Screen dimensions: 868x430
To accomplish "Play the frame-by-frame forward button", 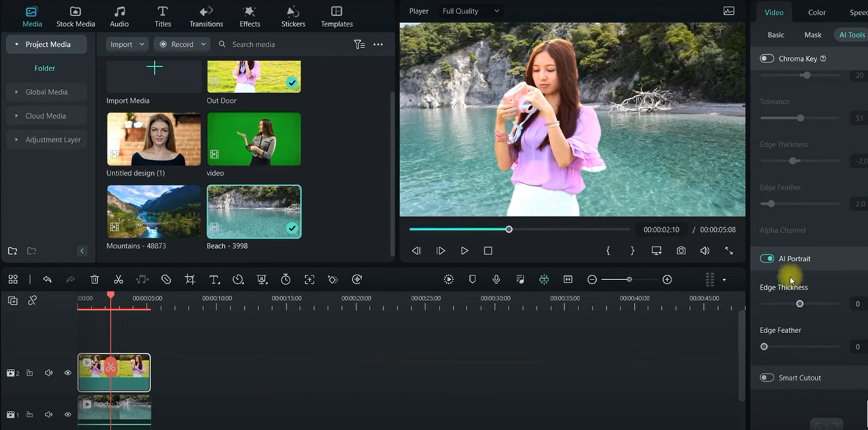I will pos(441,251).
